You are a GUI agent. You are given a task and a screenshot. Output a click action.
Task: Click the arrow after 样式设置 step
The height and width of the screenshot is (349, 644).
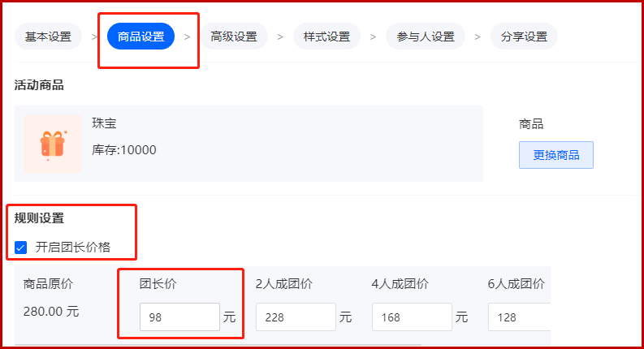(373, 37)
